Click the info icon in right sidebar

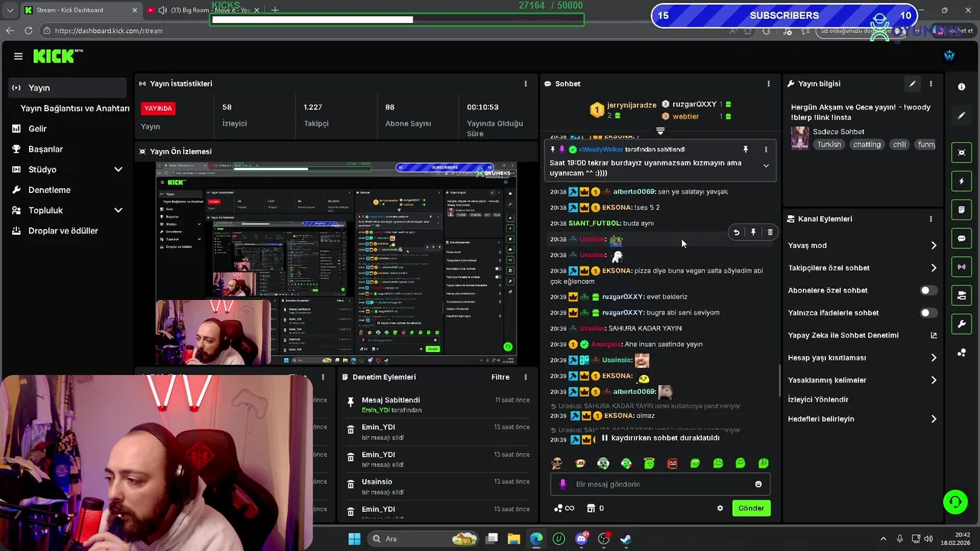click(x=962, y=86)
